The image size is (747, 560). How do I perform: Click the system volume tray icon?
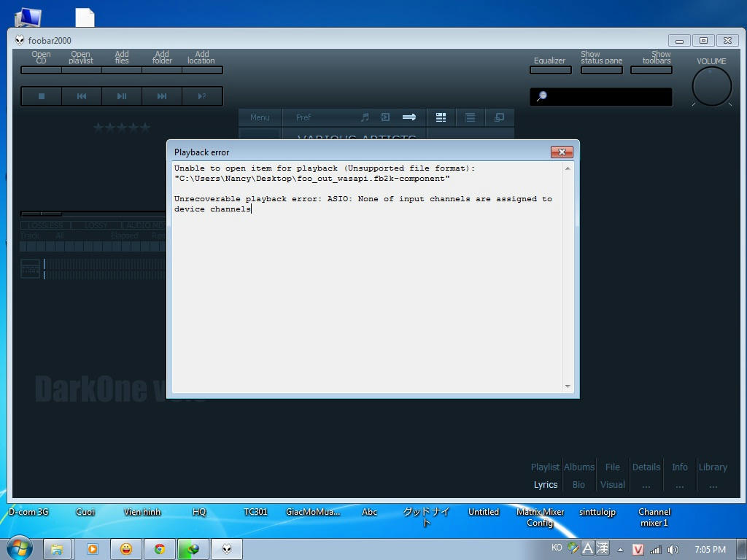tap(673, 550)
